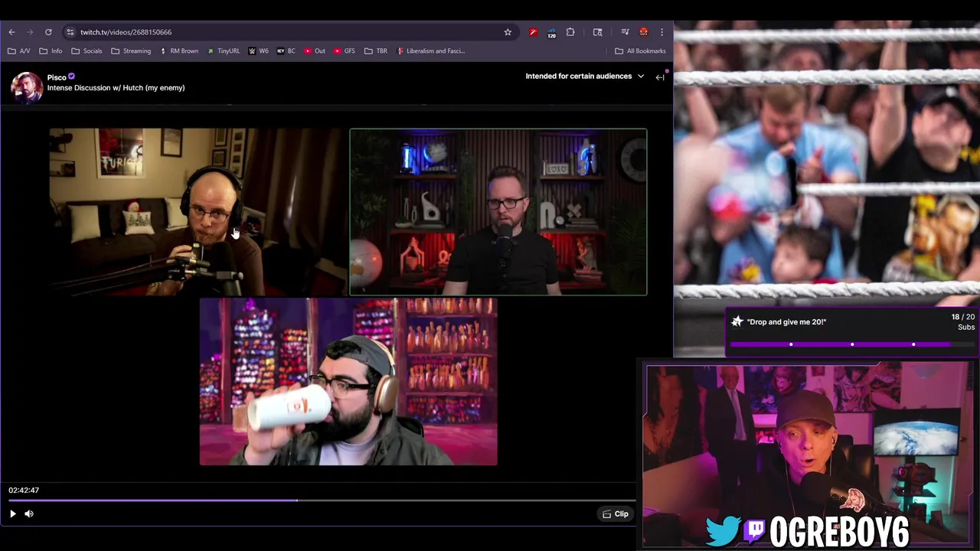Expand the collapsed chat panel arrow

660,77
